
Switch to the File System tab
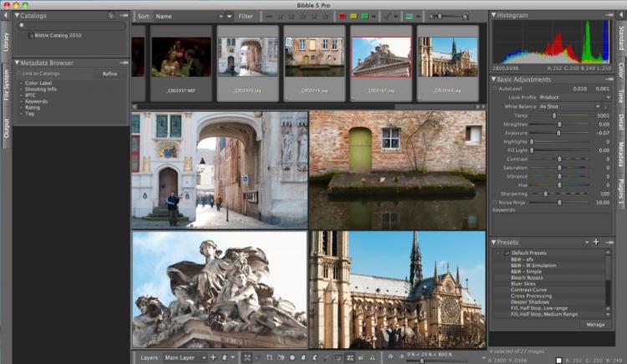7,83
